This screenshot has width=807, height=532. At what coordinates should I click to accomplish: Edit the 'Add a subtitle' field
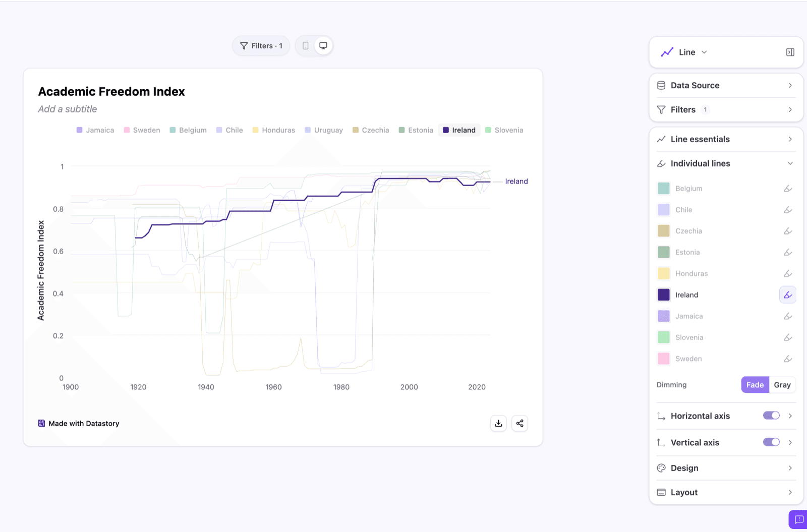(x=68, y=109)
